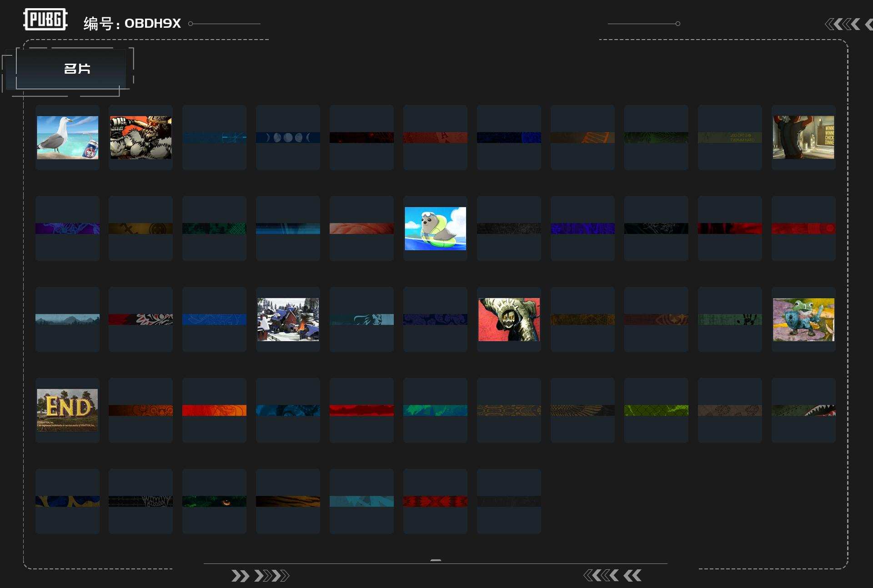Select the orange ladder banner card

pyautogui.click(x=582, y=137)
